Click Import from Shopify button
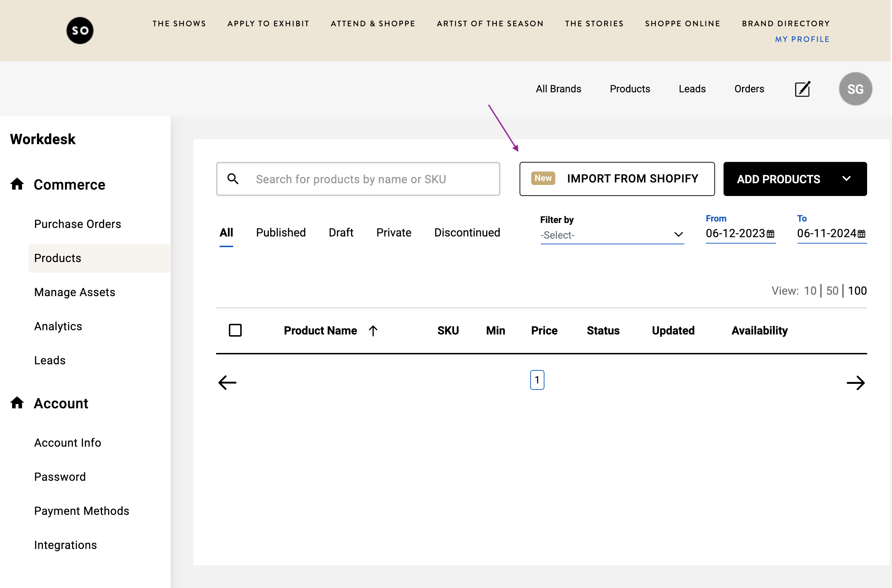This screenshot has width=892, height=588. (617, 179)
